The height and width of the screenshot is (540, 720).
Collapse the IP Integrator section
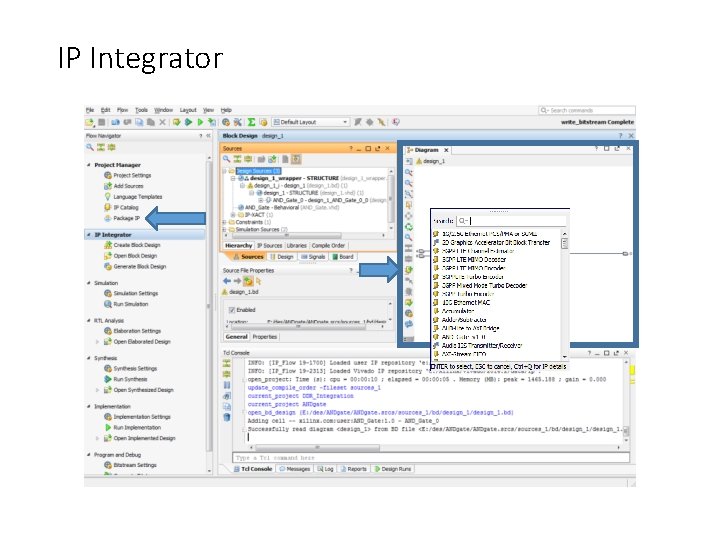(x=89, y=235)
